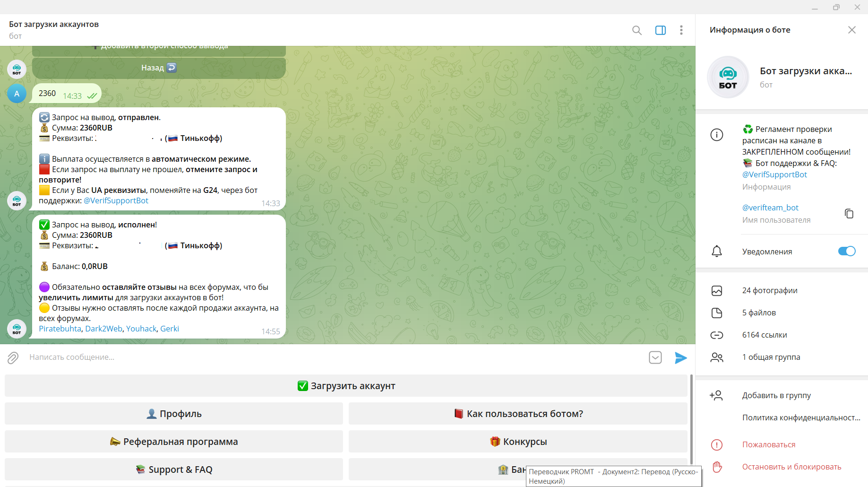Hide the bot keyboard panel icon
This screenshot has height=487, width=868.
[655, 357]
